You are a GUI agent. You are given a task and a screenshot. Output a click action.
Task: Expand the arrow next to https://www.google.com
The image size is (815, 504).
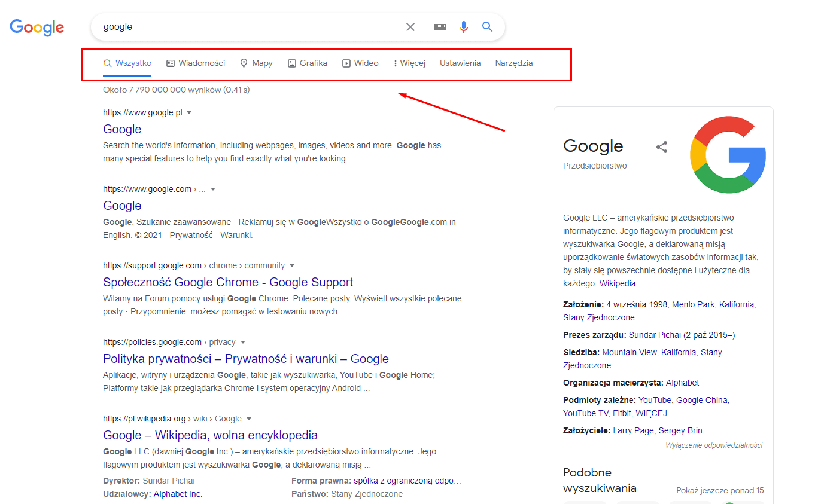[213, 189]
